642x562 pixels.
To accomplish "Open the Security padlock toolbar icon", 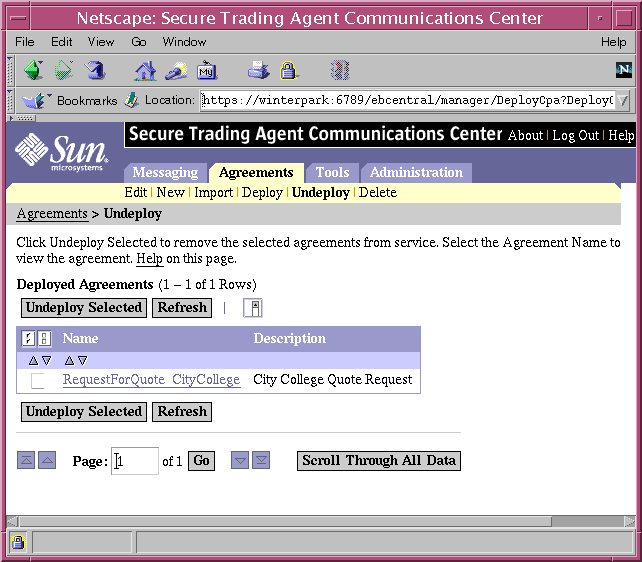I will coord(289,70).
